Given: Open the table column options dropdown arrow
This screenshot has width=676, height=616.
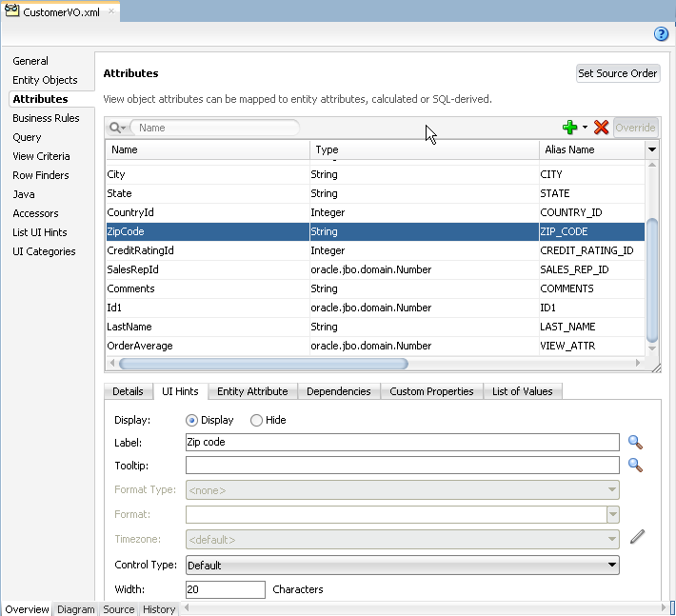Looking at the screenshot, I should [x=652, y=149].
